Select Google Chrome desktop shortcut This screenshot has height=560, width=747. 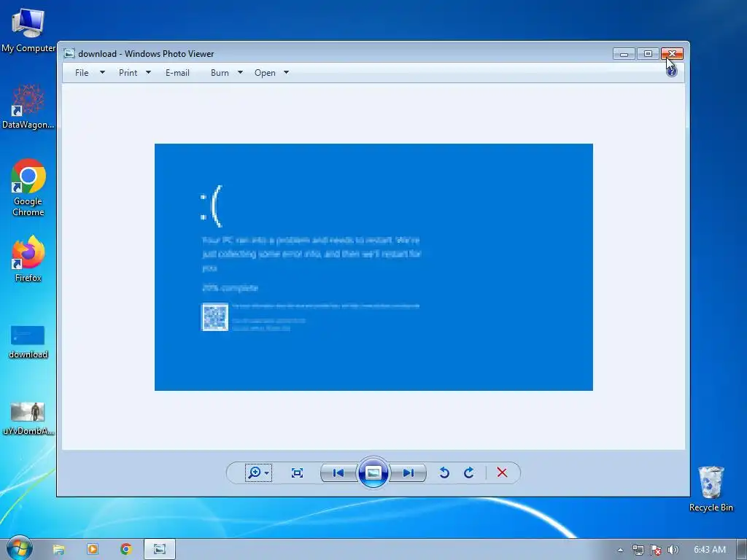pyautogui.click(x=28, y=187)
